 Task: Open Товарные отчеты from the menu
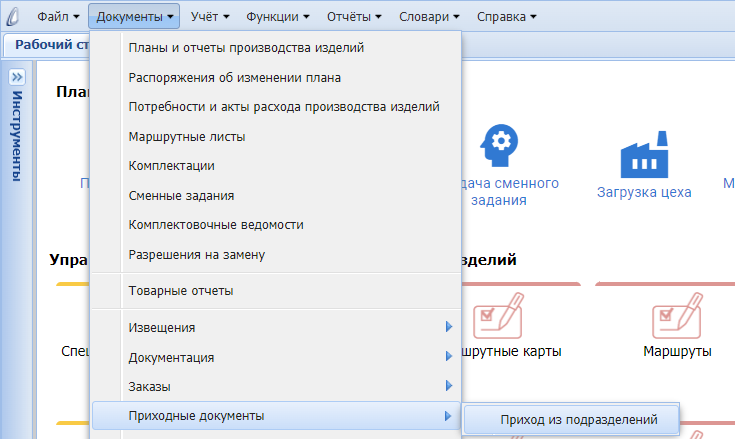181,291
